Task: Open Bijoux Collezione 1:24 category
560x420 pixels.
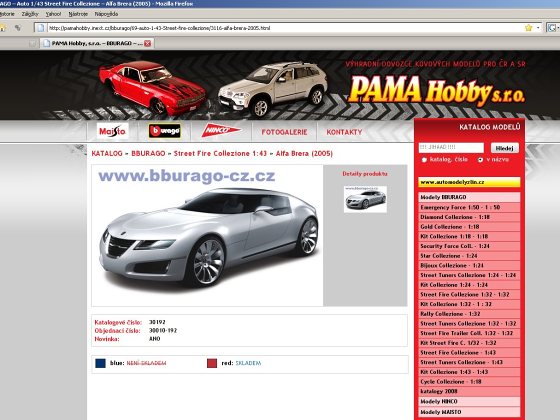Action: [x=469, y=265]
